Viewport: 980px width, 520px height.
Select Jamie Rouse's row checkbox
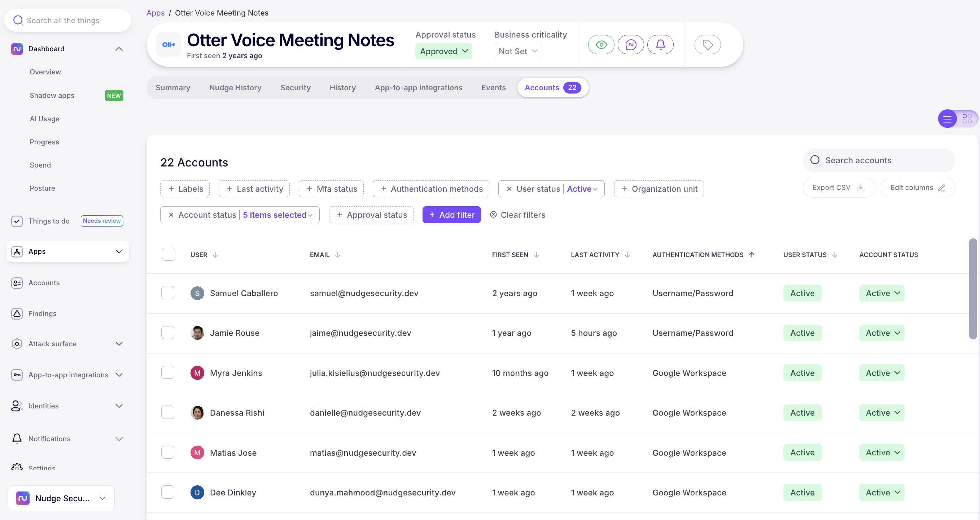click(168, 333)
